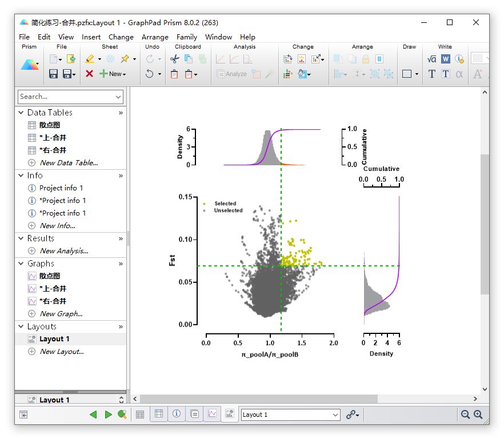This screenshot has width=504, height=438.
Task: Click the info tab icon at bottom
Action: (x=177, y=413)
